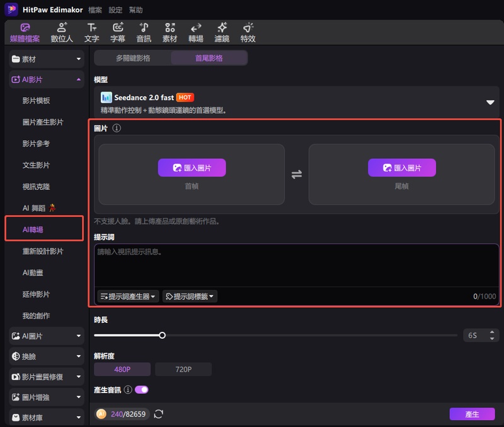
Task: Refresh the AI credits counter
Action: pos(159,414)
